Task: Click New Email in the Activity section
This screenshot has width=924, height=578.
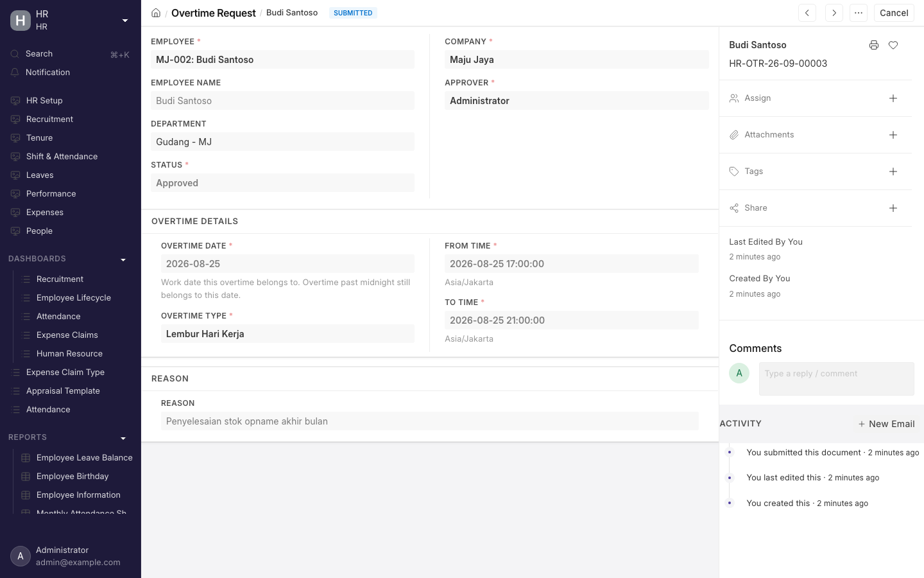Action: coord(887,424)
